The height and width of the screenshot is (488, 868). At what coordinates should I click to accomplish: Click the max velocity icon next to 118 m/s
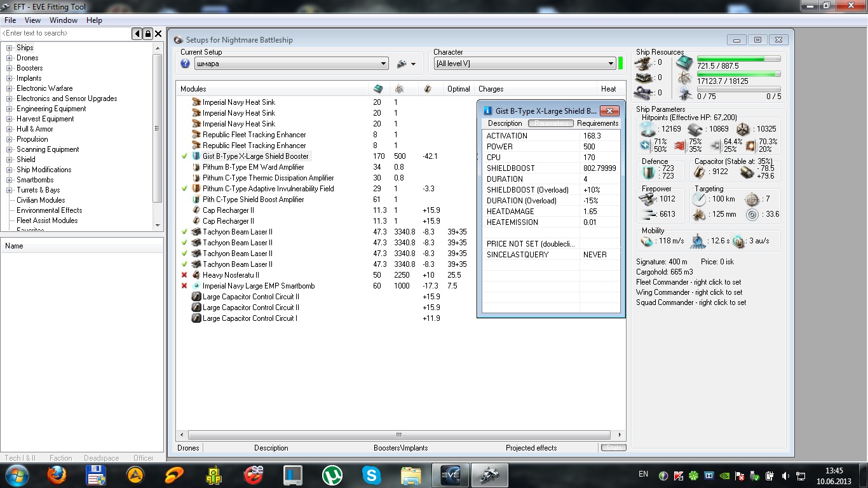pos(647,241)
